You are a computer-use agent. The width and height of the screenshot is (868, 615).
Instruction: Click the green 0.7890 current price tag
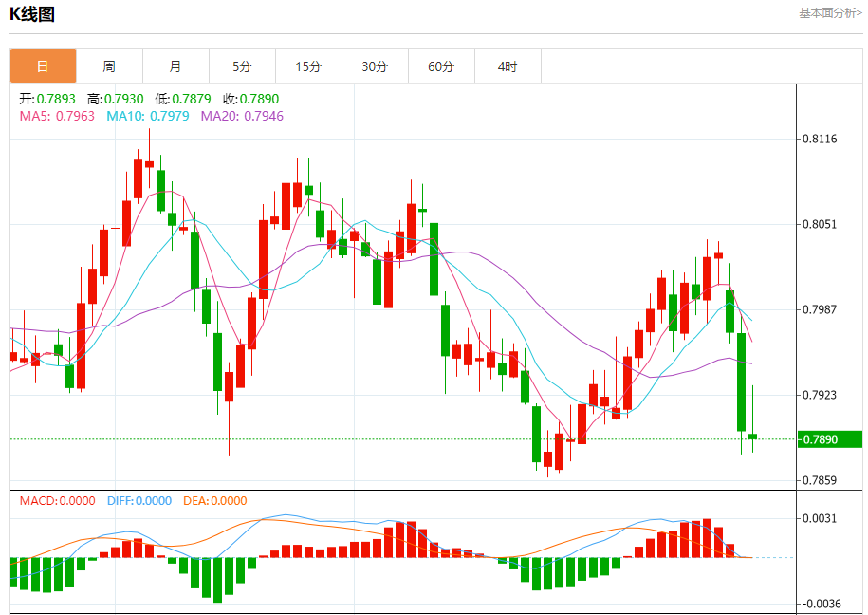click(830, 439)
